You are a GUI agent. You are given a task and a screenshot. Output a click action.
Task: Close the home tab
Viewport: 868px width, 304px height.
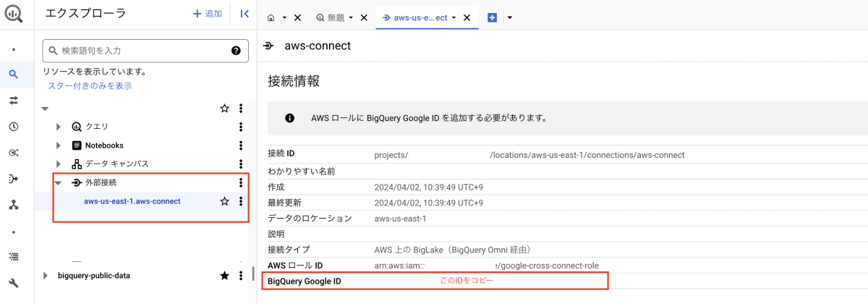(297, 17)
